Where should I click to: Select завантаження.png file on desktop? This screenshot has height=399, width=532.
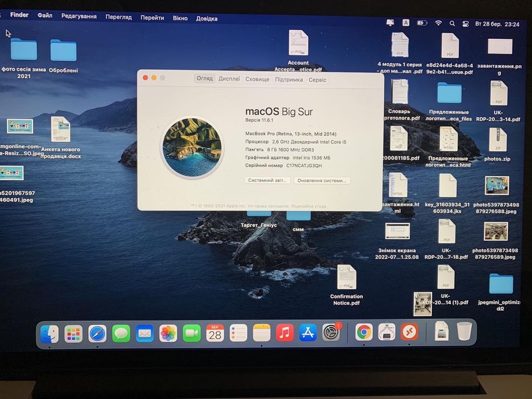point(499,47)
